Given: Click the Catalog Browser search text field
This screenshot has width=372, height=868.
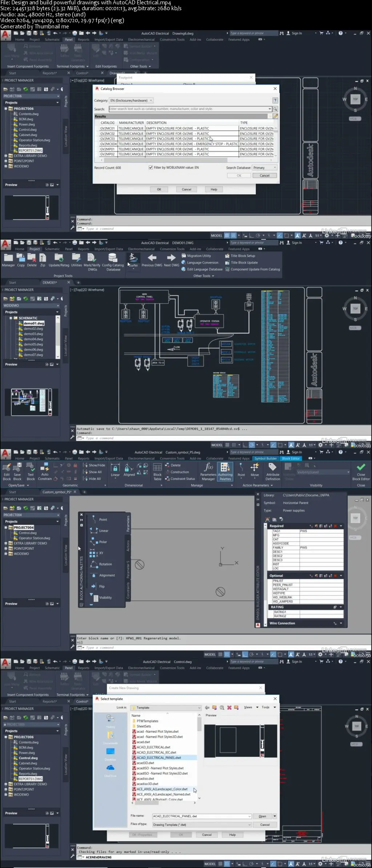Looking at the screenshot, I should 190,109.
